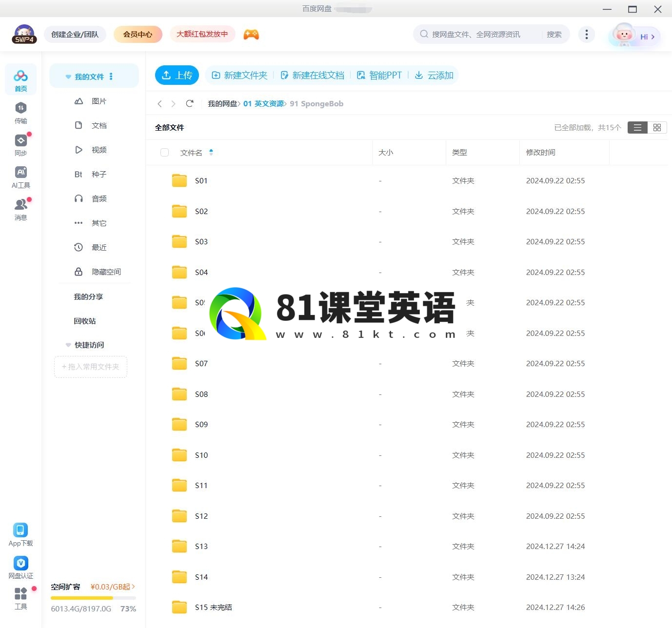Select folder name S12
Screen dimensions: 672x628
pos(201,516)
